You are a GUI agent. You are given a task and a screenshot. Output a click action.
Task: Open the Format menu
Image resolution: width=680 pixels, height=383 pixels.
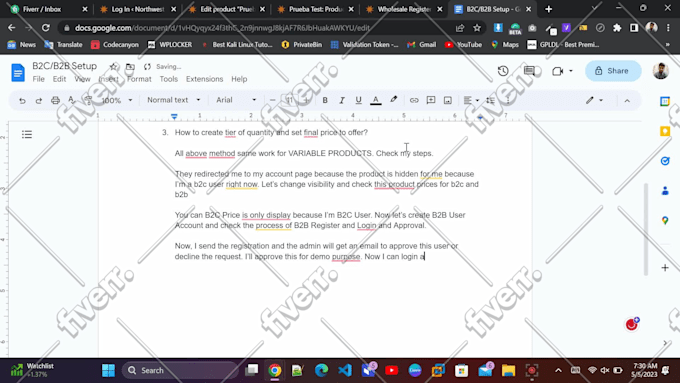coord(139,79)
